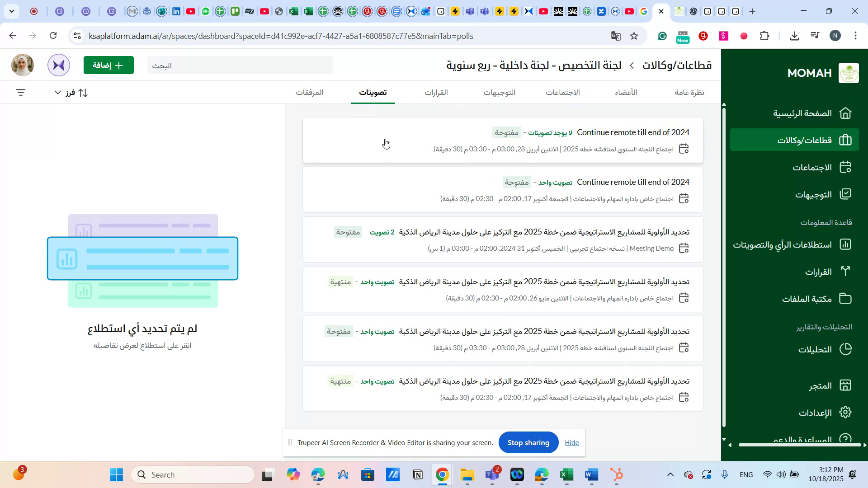Screen dimensions: 868x488
Task: Open the التحليلات analytics icon
Action: [845, 349]
